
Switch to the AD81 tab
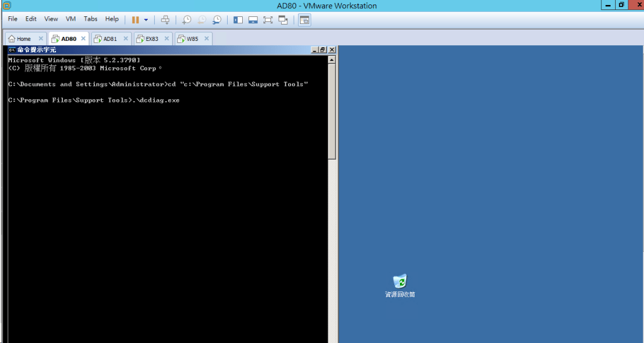(109, 39)
